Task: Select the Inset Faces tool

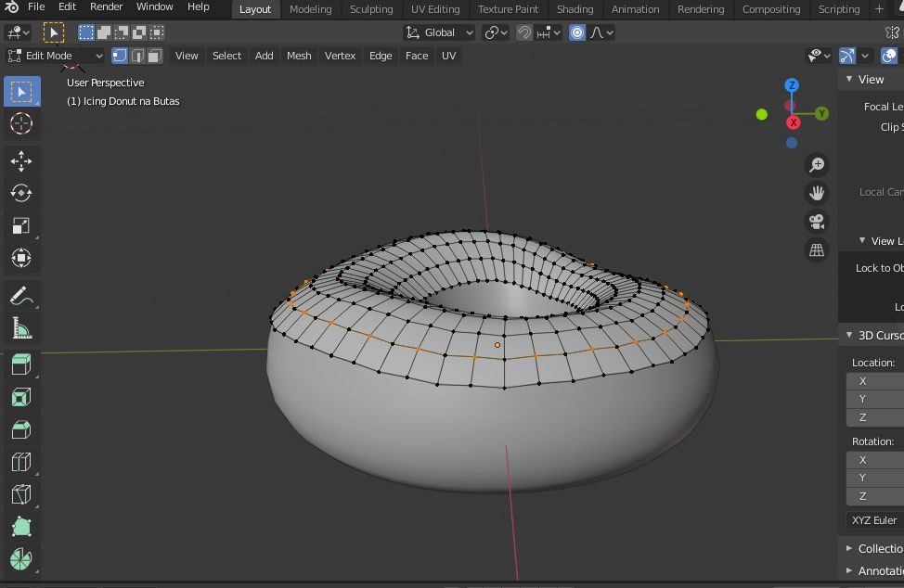Action: click(20, 397)
